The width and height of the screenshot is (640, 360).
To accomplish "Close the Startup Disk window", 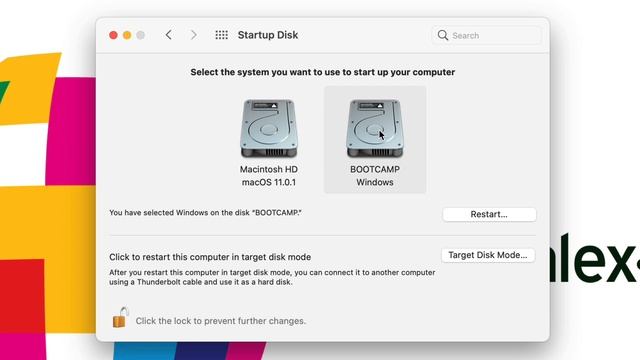I will pyautogui.click(x=113, y=35).
